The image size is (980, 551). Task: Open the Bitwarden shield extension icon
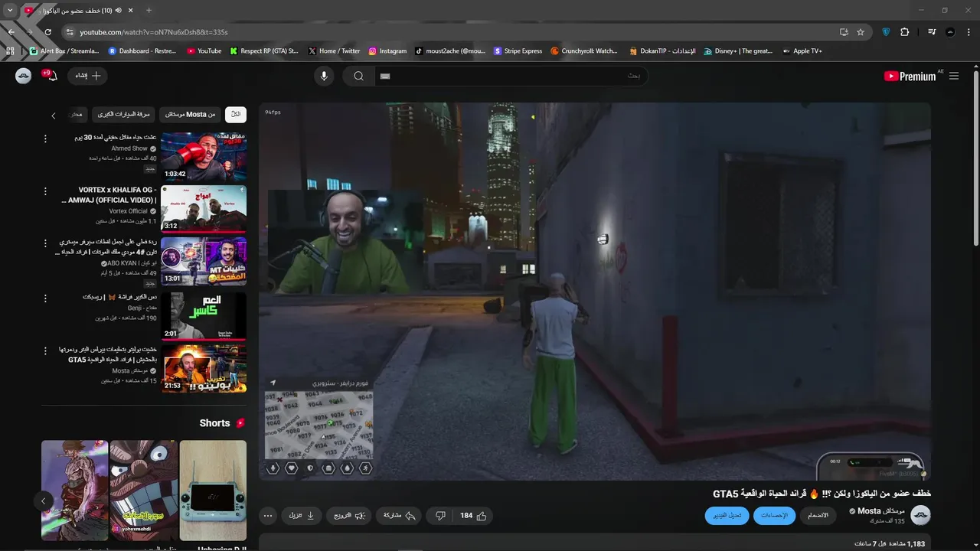(x=887, y=32)
